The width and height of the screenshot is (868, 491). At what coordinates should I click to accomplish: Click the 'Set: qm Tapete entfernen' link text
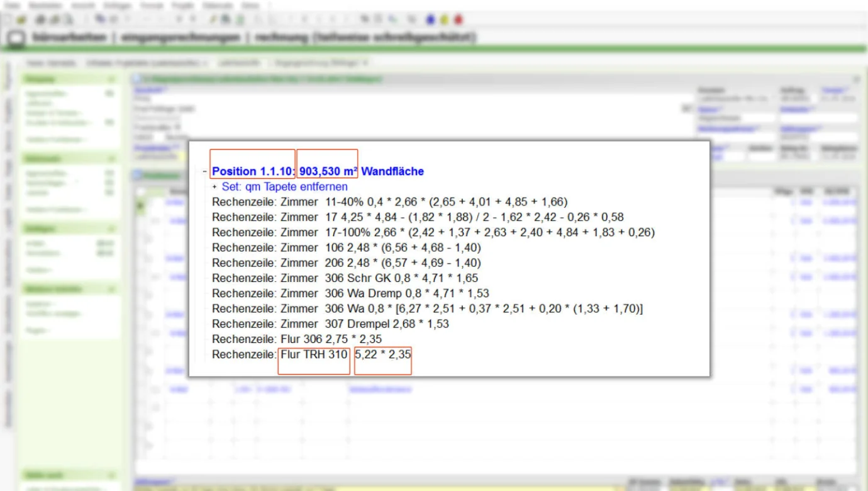[284, 187]
